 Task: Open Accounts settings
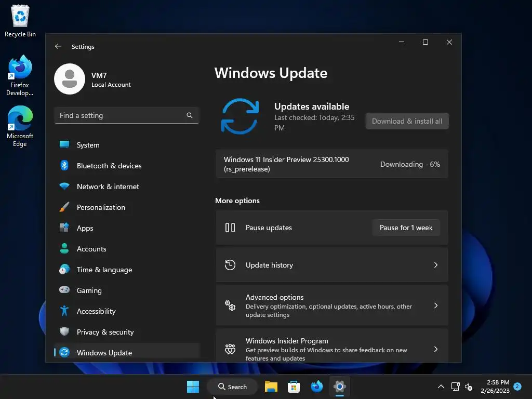pyautogui.click(x=127, y=249)
